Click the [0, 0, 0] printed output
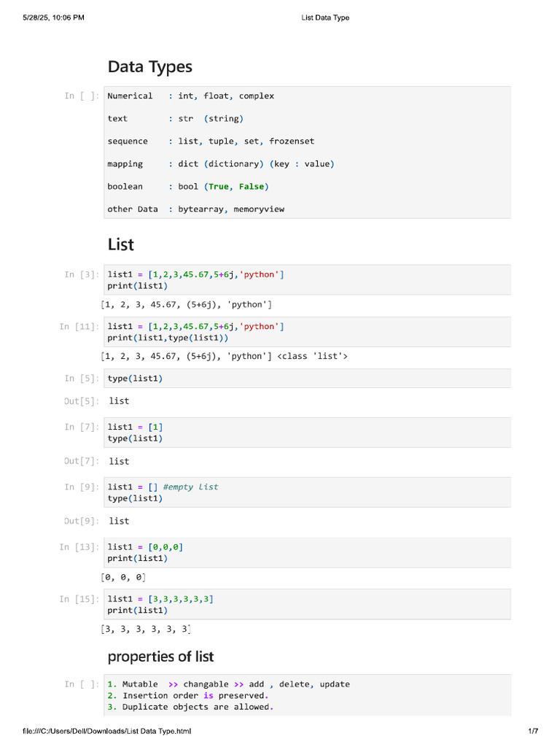This screenshot has width=560, height=747. (123, 578)
